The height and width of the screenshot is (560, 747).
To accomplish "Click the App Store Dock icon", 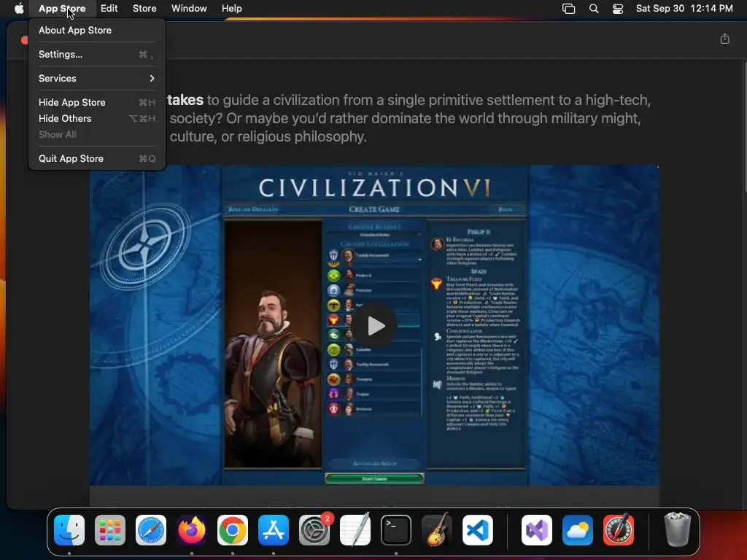I will point(274,530).
